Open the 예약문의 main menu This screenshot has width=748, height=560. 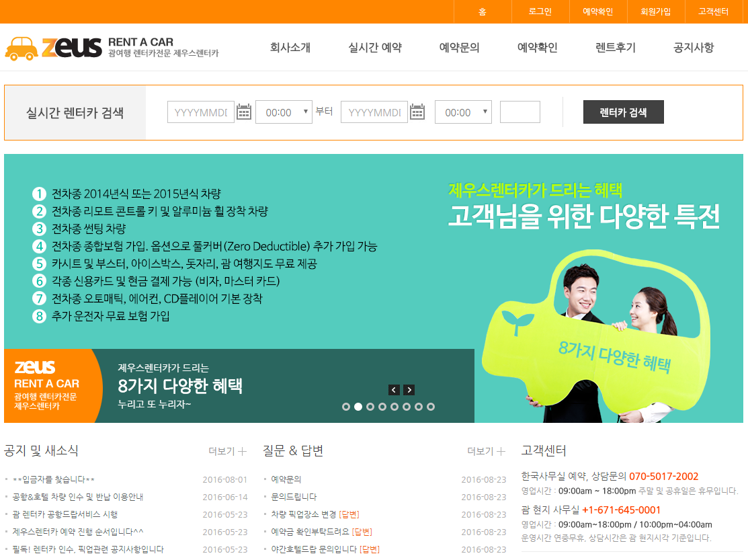pos(460,47)
